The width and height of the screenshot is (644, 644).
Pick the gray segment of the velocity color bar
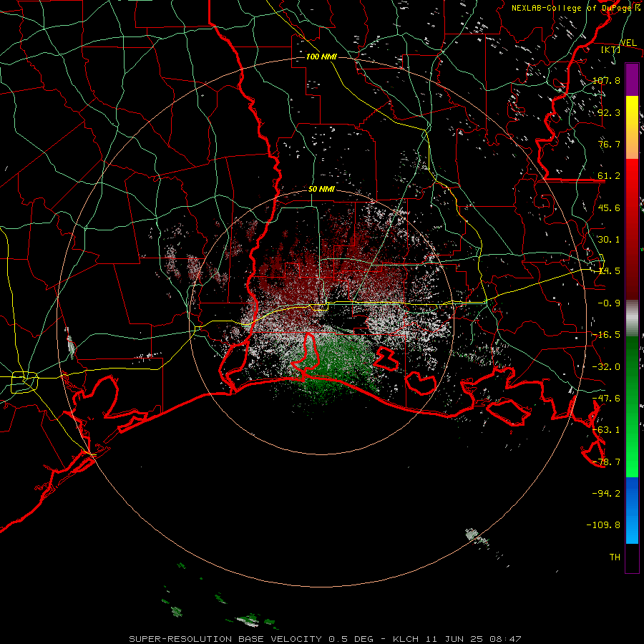click(x=632, y=318)
